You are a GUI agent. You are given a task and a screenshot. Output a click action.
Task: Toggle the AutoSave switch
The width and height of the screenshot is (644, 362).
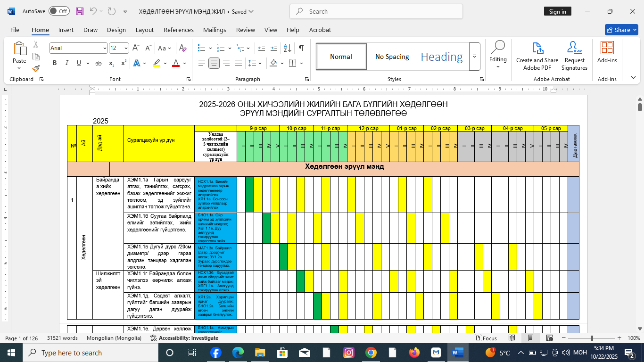(x=59, y=11)
